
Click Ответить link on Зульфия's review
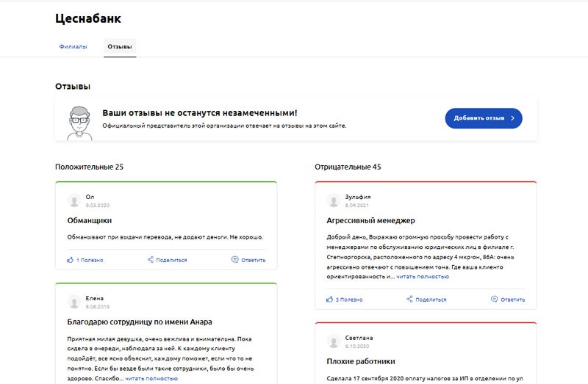(512, 300)
